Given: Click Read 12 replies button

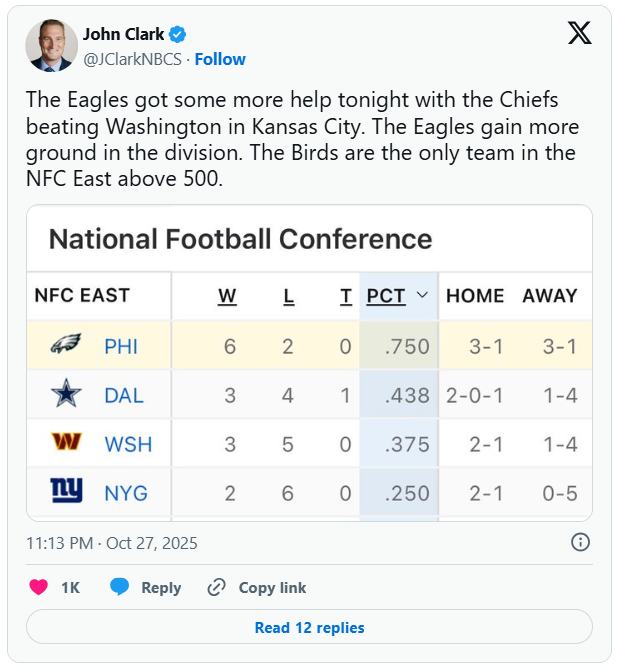Looking at the screenshot, I should (x=309, y=628).
